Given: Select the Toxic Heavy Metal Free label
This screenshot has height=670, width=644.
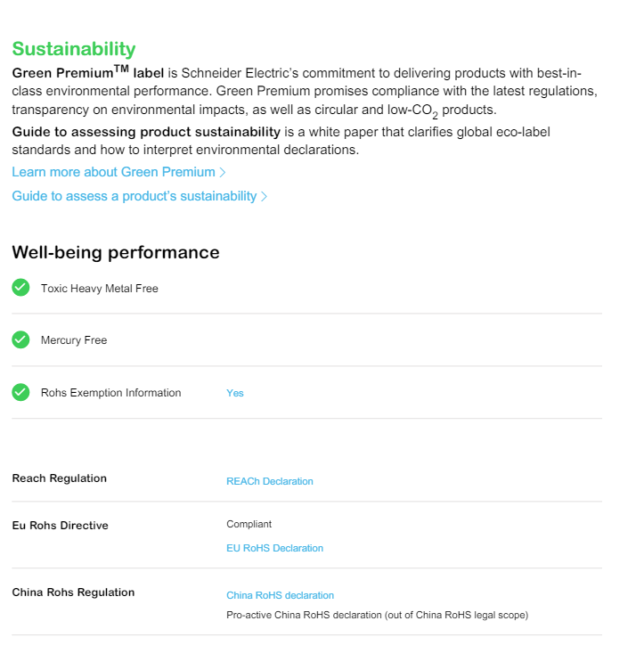Looking at the screenshot, I should click(x=100, y=289).
